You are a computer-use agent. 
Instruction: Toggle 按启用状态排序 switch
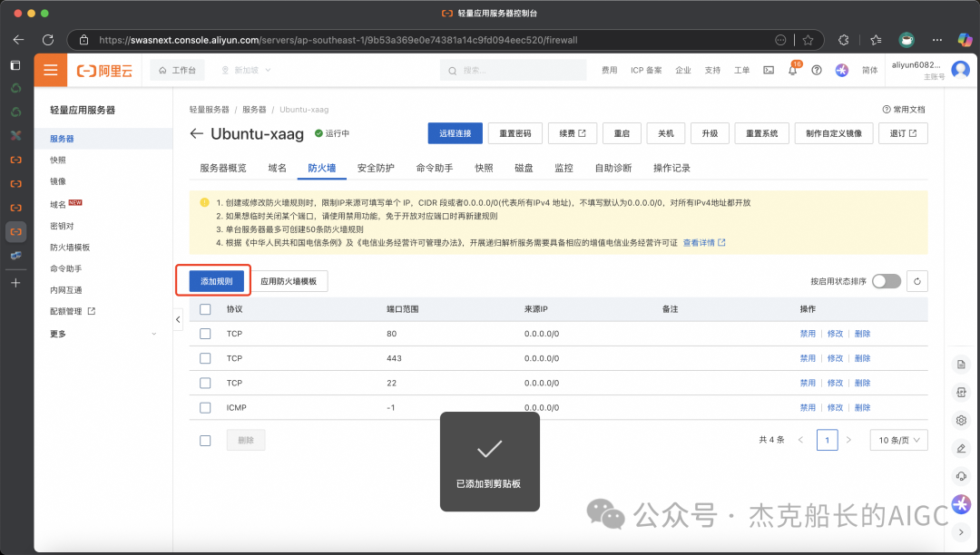click(x=887, y=281)
